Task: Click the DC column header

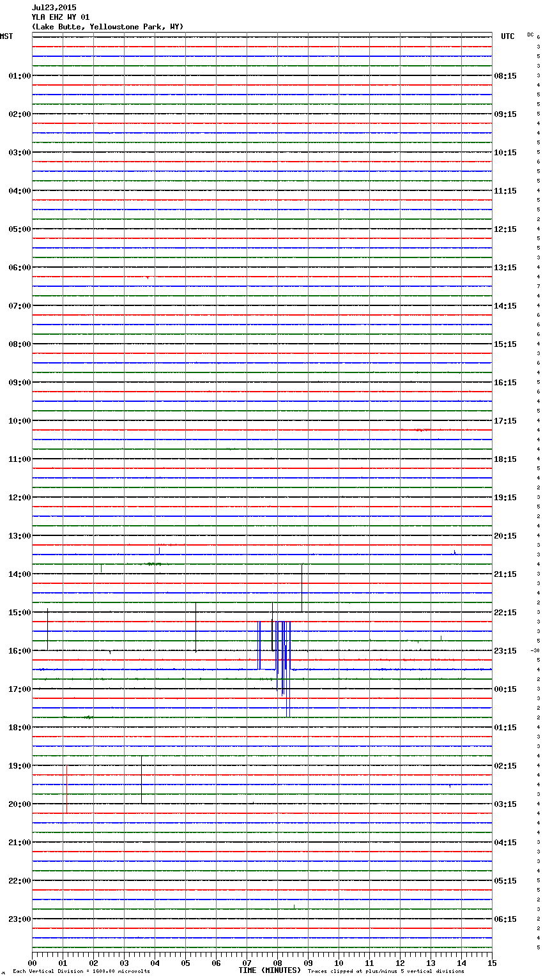Action: point(530,34)
